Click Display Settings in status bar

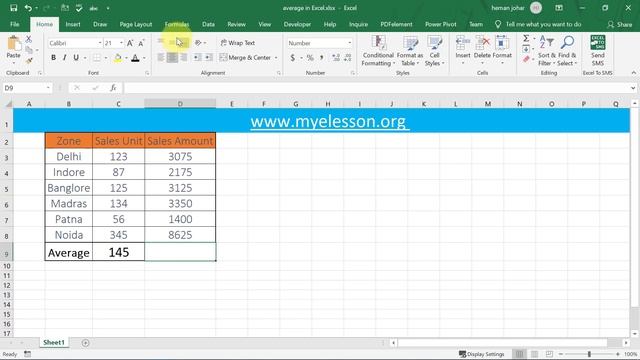482,354
